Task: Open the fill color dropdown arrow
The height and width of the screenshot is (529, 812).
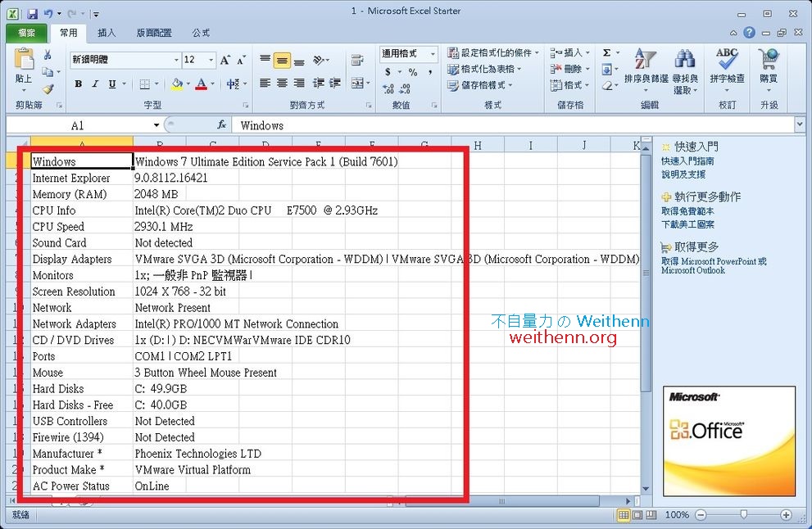Action: (188, 84)
